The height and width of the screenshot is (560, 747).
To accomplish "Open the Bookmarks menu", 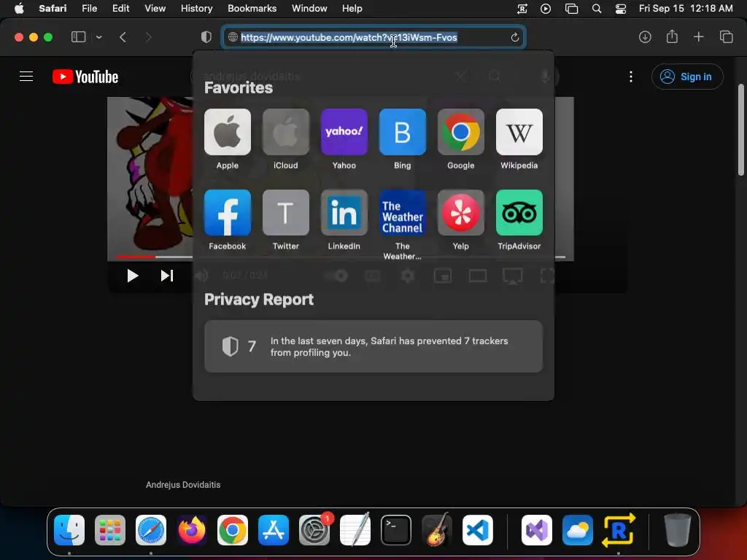I will 252,9.
